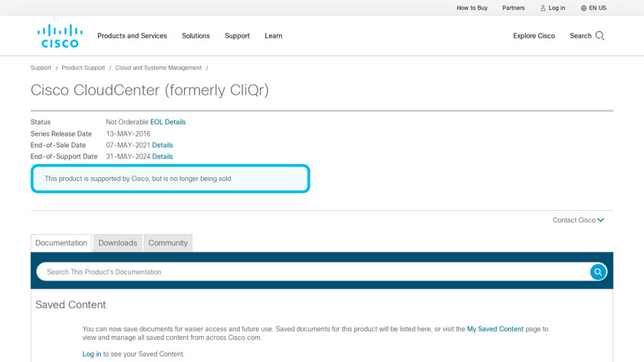Open End-of-Sale Date Details link
644x362 pixels.
163,145
